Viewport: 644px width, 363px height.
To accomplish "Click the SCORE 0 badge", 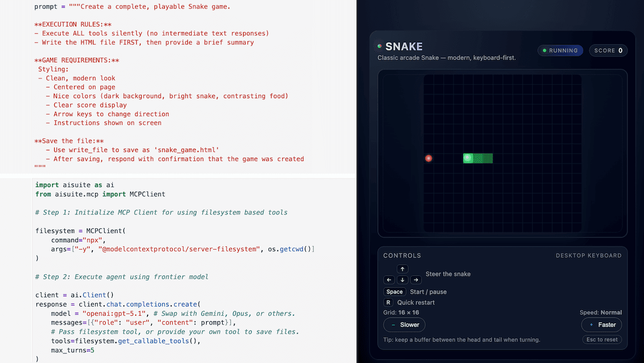I will pyautogui.click(x=608, y=50).
